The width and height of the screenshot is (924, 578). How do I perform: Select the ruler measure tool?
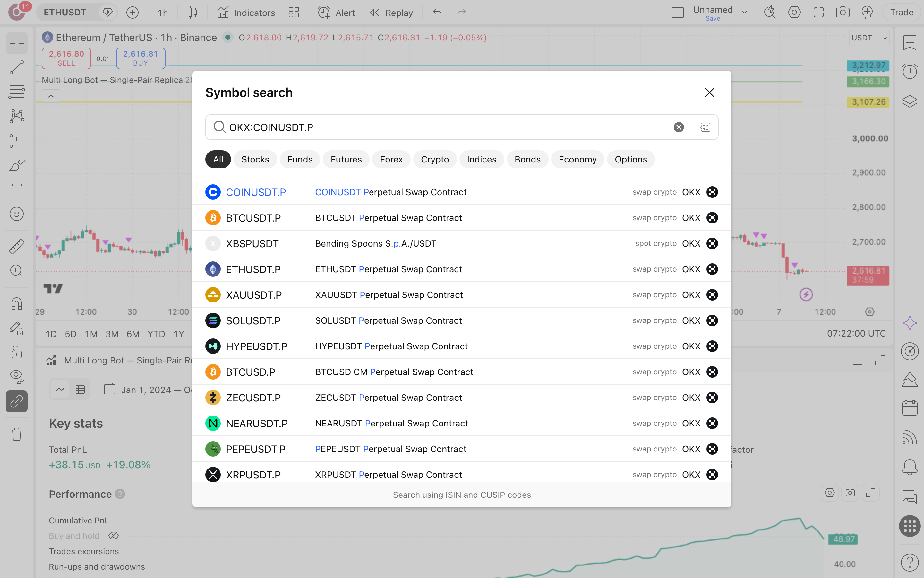click(x=16, y=247)
